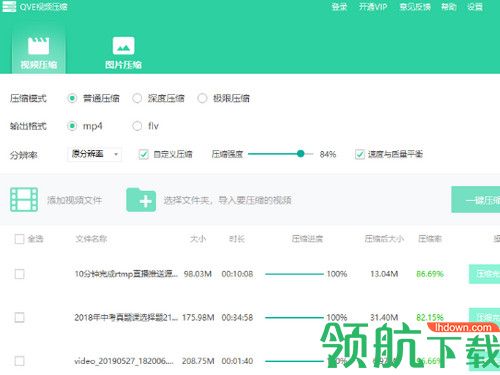
Task: Click the 98.03M size value
Action: 198,274
